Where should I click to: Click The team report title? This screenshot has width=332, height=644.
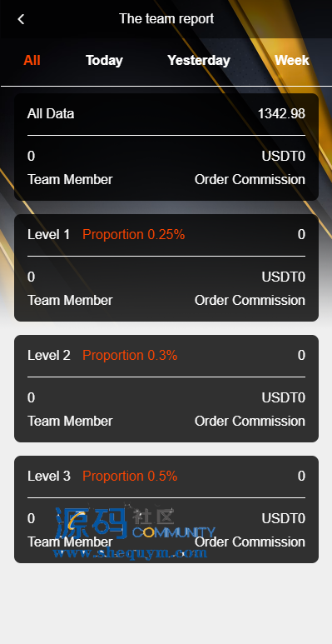(166, 19)
